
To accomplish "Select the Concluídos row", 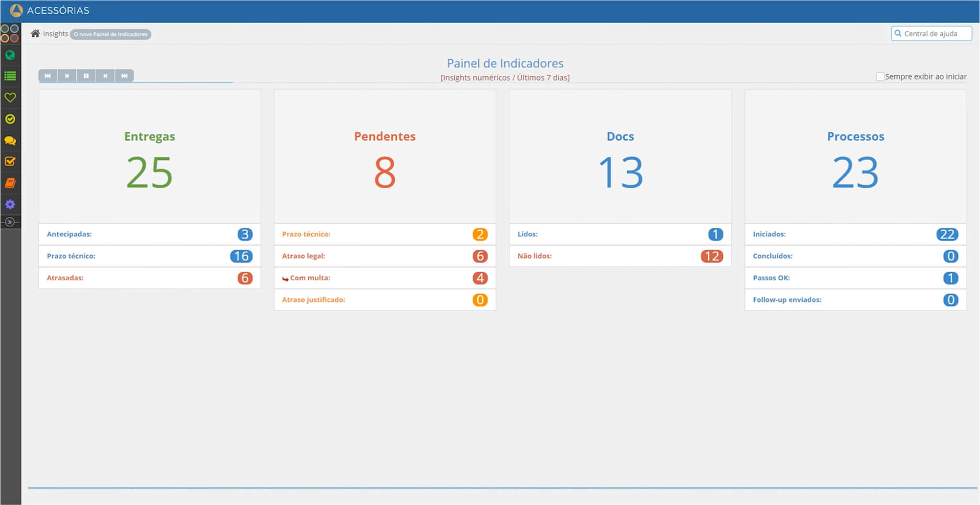I will pos(856,256).
